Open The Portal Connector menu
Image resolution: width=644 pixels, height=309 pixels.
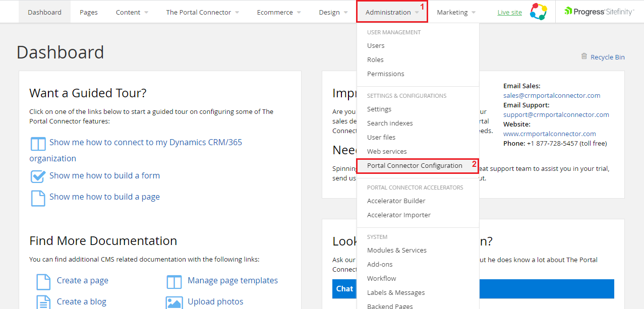[199, 12]
